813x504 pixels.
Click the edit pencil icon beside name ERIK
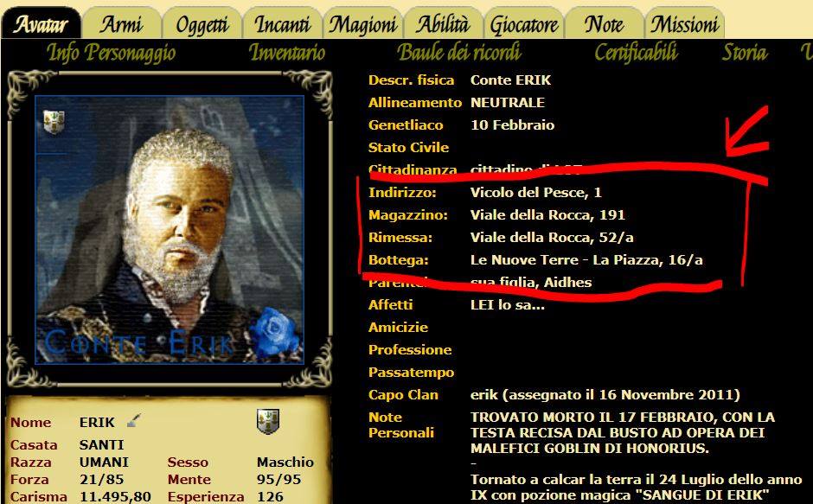click(133, 420)
